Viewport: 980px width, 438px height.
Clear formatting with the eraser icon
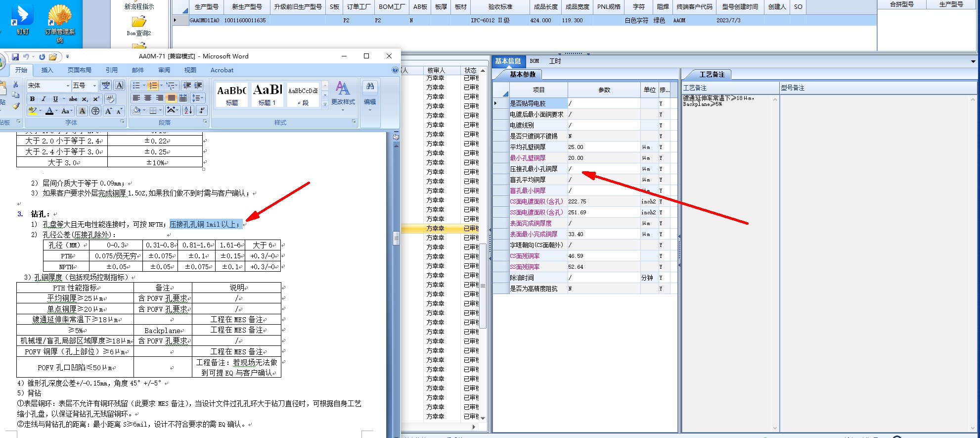click(110, 98)
